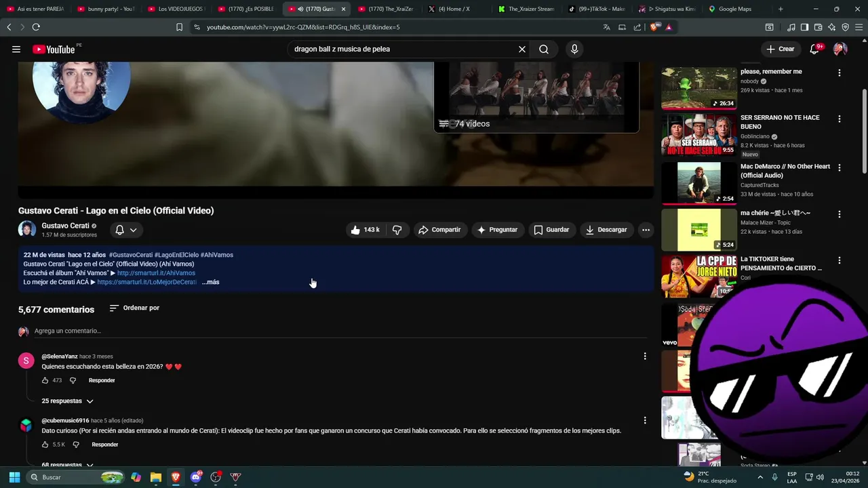Open a new browser tab
The width and height of the screenshot is (868, 488).
click(x=781, y=9)
